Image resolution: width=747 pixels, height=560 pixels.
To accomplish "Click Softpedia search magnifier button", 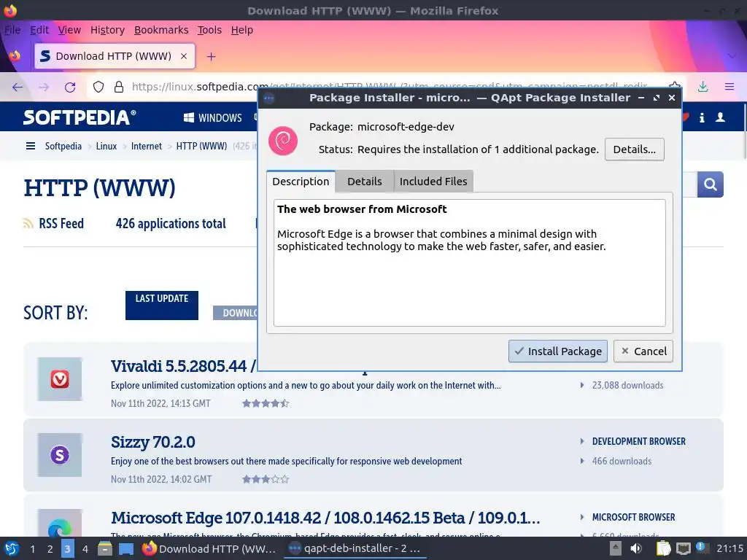I will pos(711,184).
